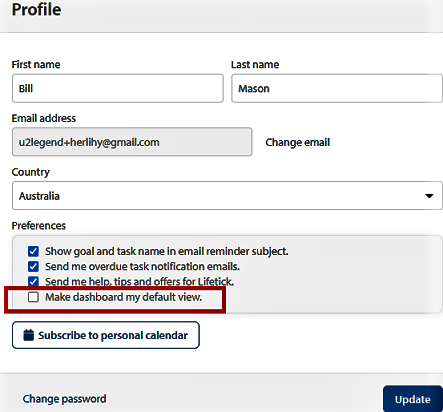
Task: Click the First name label
Action: coord(36,64)
